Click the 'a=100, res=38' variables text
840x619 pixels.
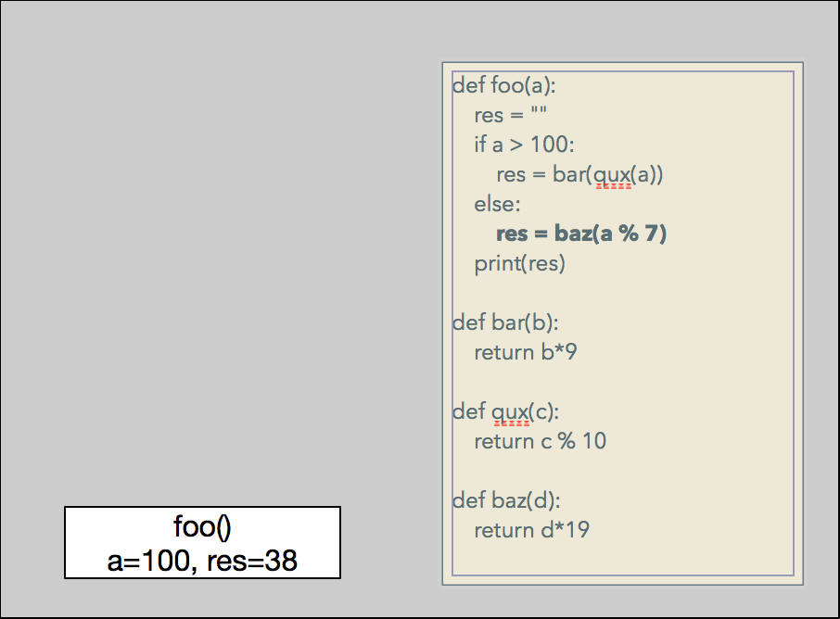[202, 560]
